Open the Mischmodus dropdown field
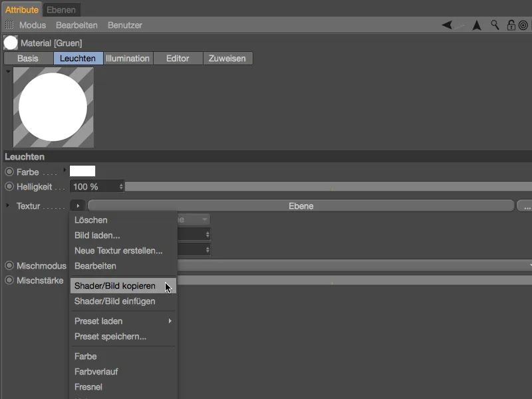 (354, 265)
